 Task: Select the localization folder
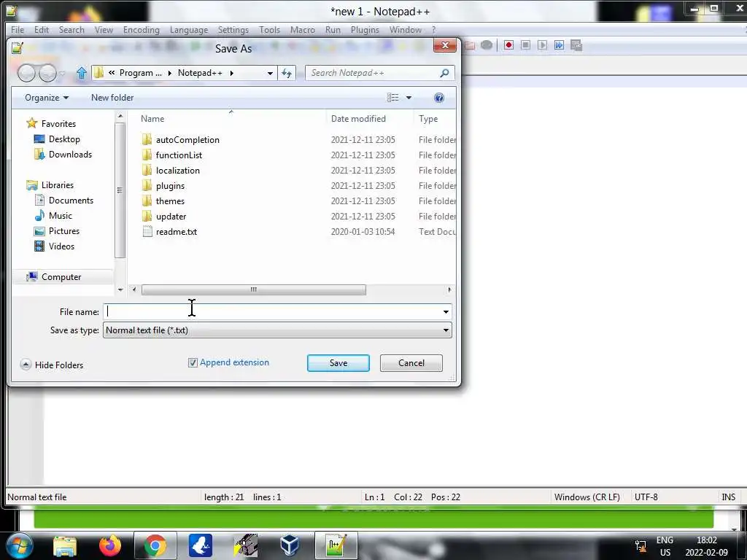point(178,170)
